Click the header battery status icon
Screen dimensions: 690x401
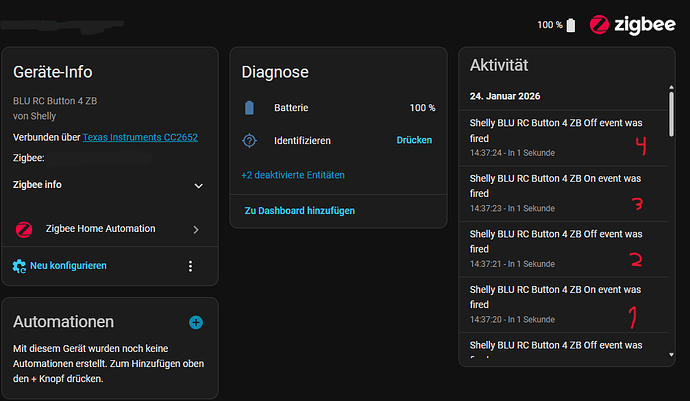click(x=571, y=25)
